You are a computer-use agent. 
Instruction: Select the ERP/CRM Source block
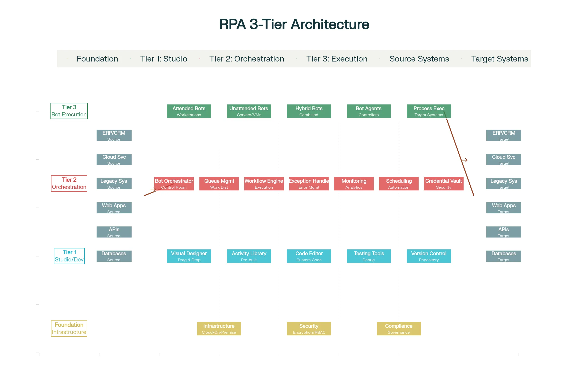tap(114, 135)
